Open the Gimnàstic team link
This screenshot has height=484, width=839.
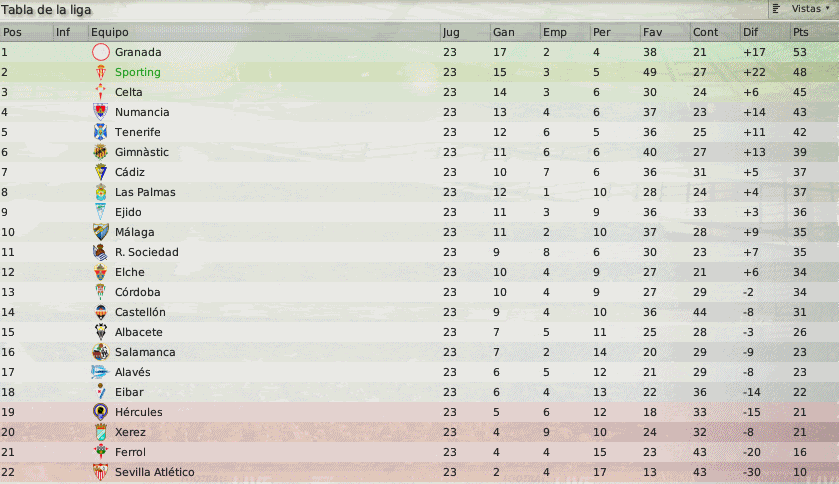[x=142, y=152]
